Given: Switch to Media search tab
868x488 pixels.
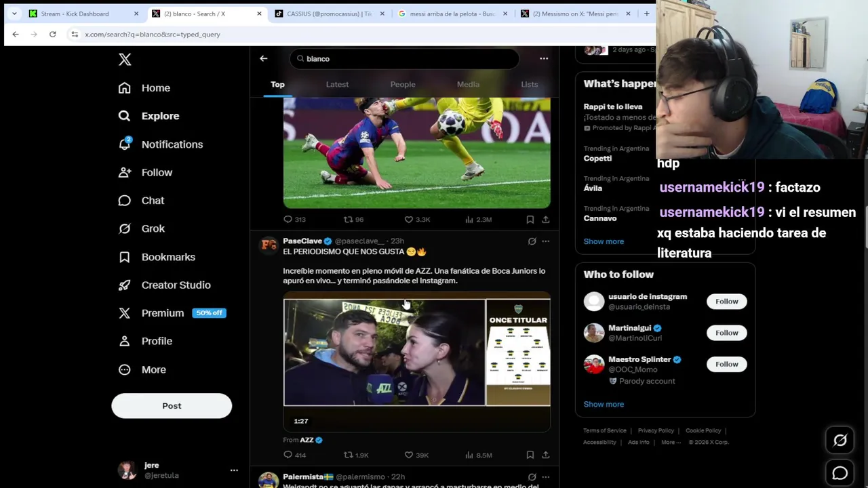Looking at the screenshot, I should pyautogui.click(x=468, y=84).
